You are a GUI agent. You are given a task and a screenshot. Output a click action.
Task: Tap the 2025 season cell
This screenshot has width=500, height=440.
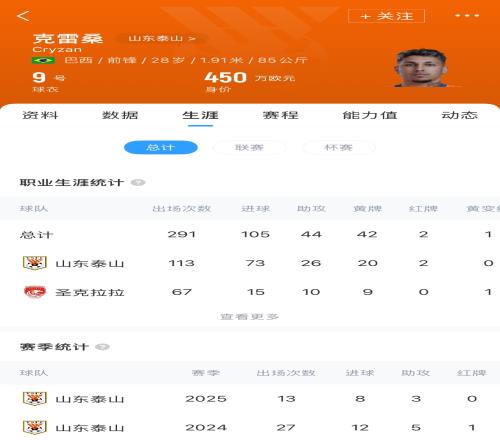[206, 399]
